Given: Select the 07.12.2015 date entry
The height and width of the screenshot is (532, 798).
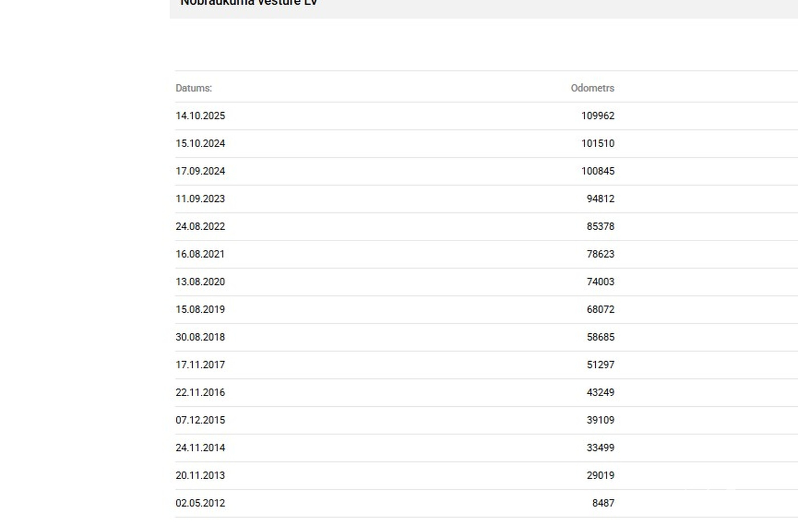Looking at the screenshot, I should pyautogui.click(x=200, y=420).
